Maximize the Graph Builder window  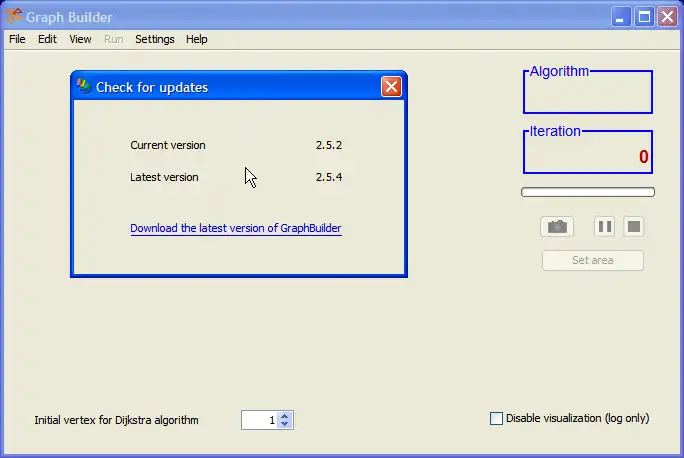[644, 17]
